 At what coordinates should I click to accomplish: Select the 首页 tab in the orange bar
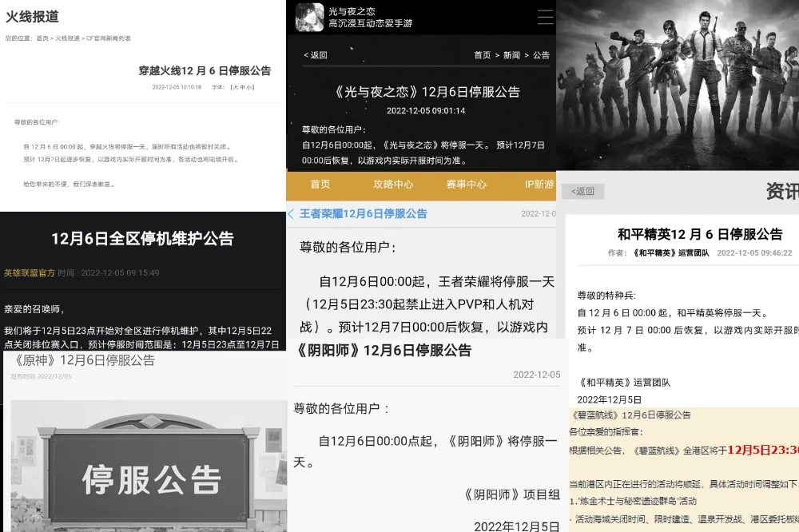point(320,185)
